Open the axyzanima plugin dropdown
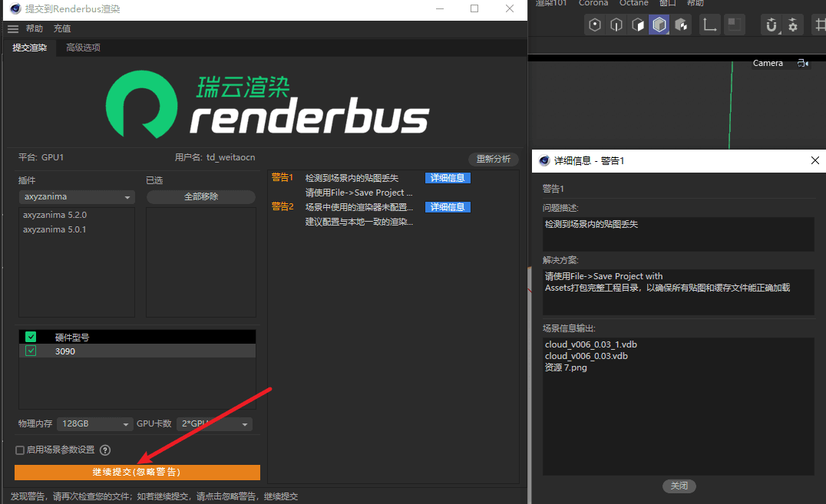The image size is (826, 504). point(77,196)
